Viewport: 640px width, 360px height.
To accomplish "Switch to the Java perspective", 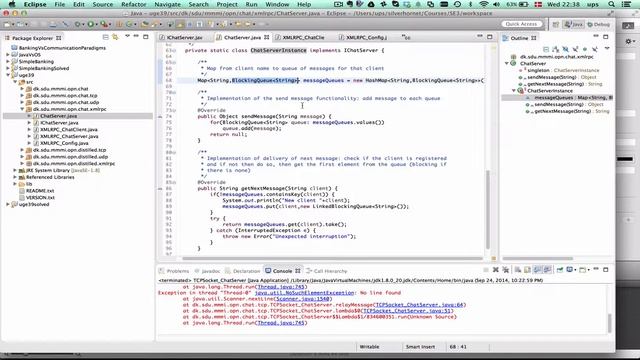I will [573, 24].
